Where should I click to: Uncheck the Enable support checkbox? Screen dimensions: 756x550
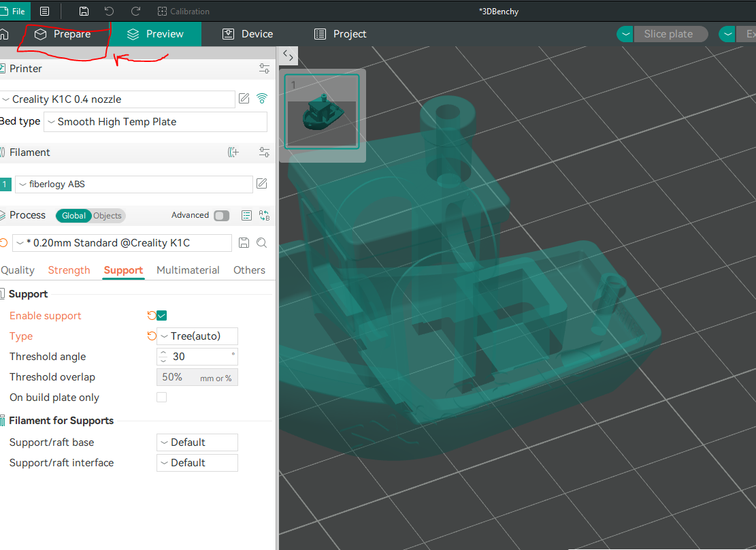point(161,316)
